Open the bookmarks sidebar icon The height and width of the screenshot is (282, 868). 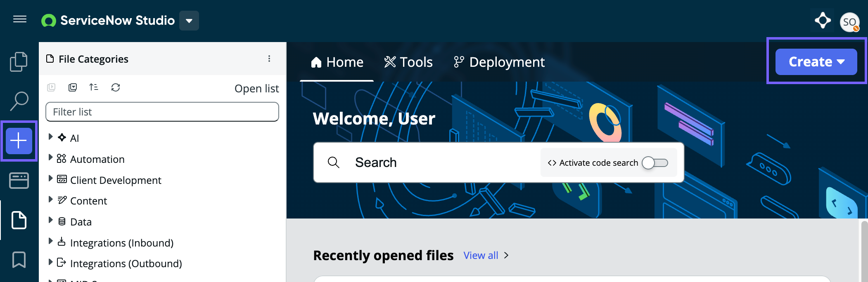19,260
